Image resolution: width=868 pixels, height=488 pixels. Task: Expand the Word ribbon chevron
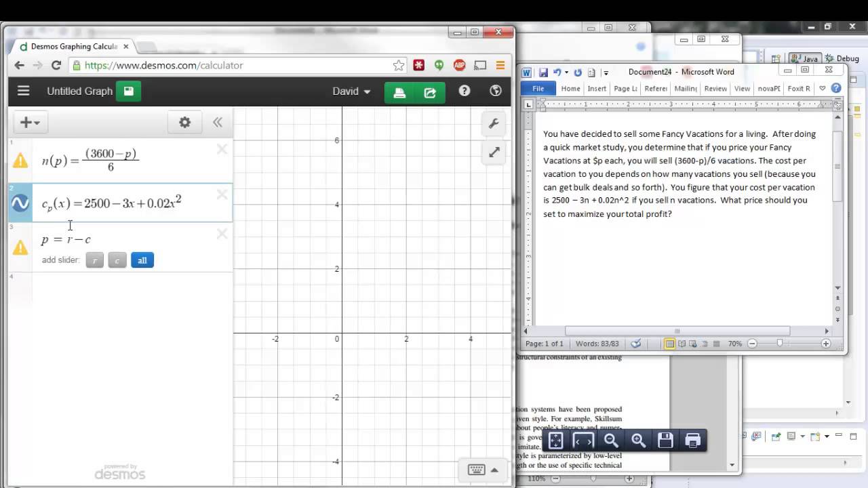tap(823, 88)
